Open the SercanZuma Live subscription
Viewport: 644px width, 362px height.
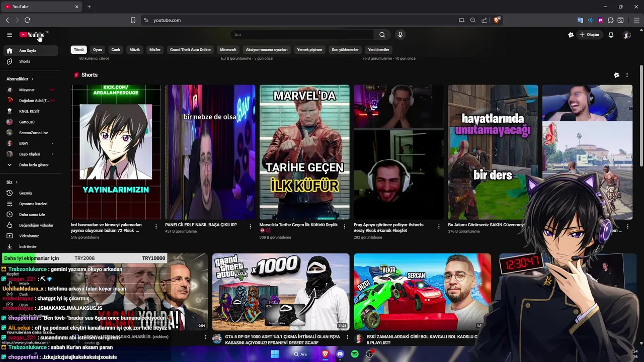[30, 133]
